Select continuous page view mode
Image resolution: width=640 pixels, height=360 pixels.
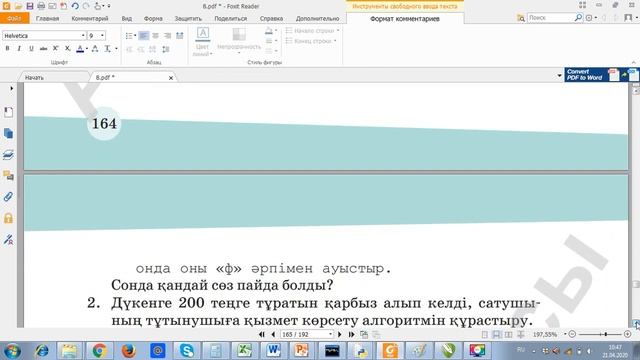pyautogui.click(x=496, y=335)
